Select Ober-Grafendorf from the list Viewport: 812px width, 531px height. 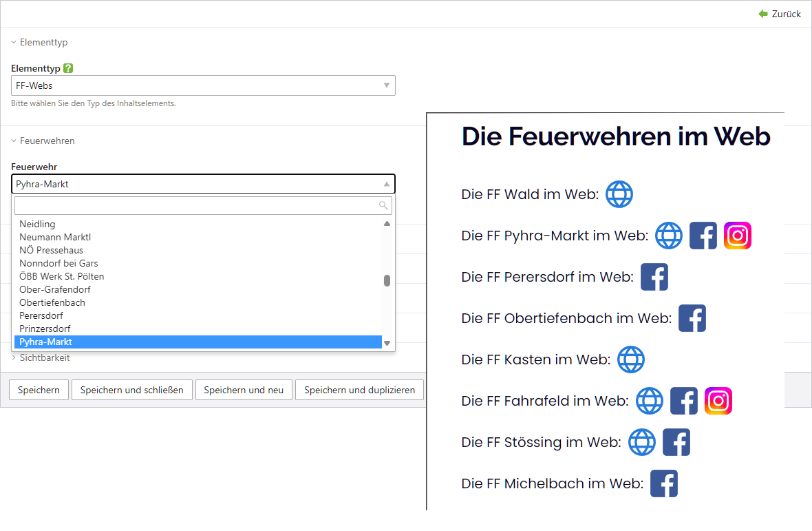55,289
